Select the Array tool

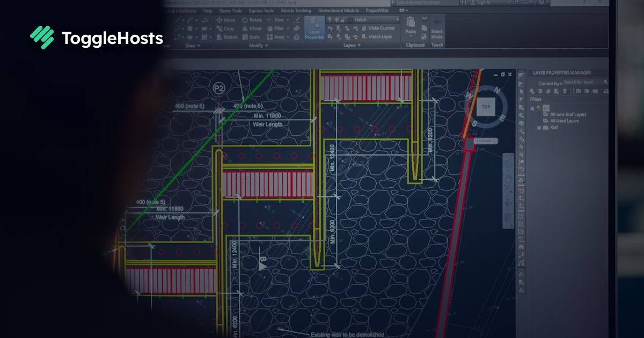click(275, 37)
